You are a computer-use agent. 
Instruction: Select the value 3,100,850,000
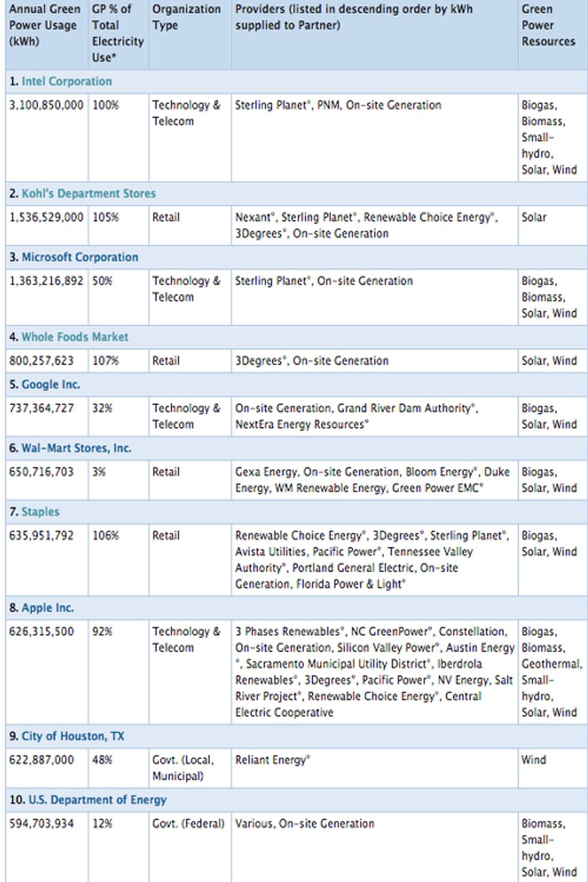46,105
